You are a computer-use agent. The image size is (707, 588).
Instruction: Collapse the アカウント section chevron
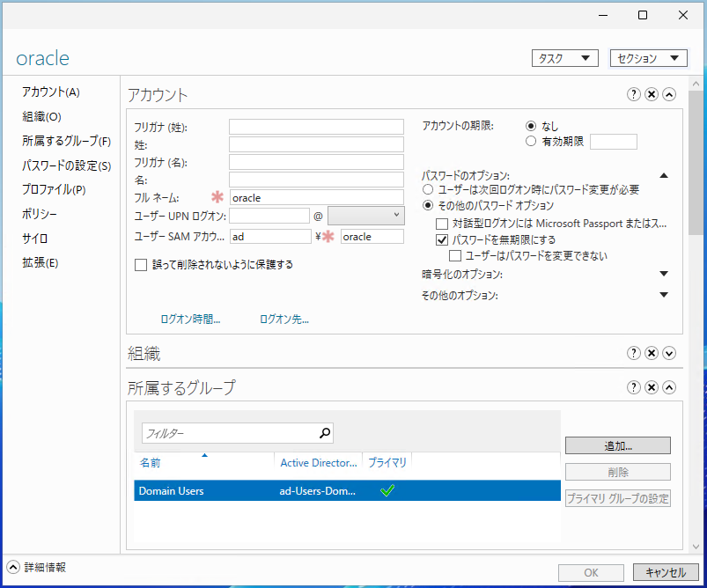(668, 95)
